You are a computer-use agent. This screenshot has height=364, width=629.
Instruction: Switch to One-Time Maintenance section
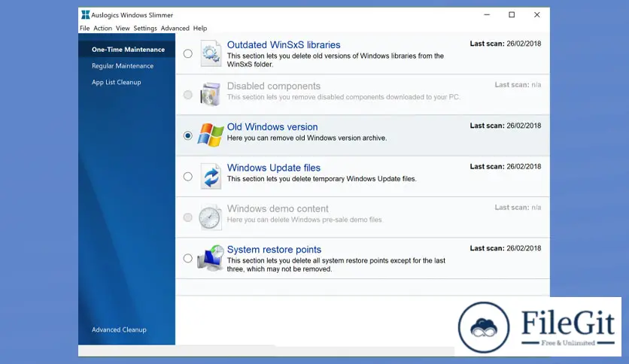pos(128,50)
